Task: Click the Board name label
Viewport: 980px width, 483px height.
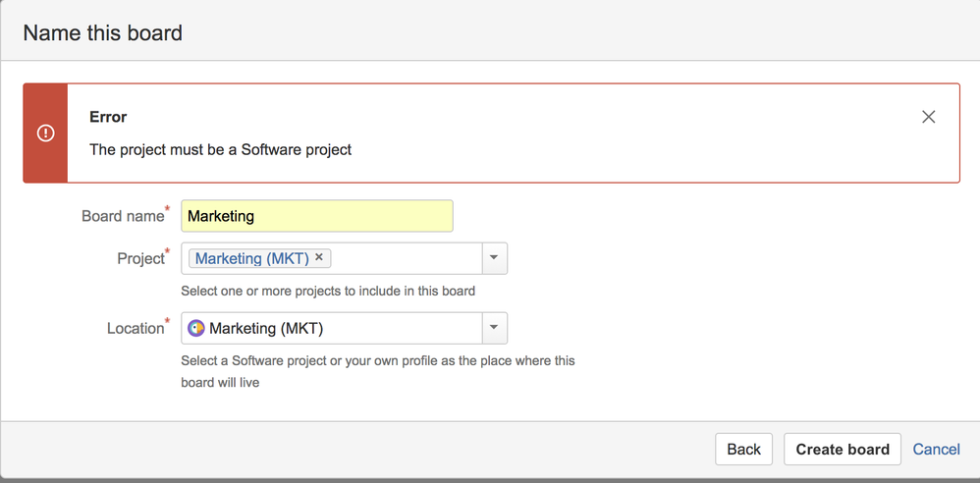Action: pyautogui.click(x=123, y=216)
